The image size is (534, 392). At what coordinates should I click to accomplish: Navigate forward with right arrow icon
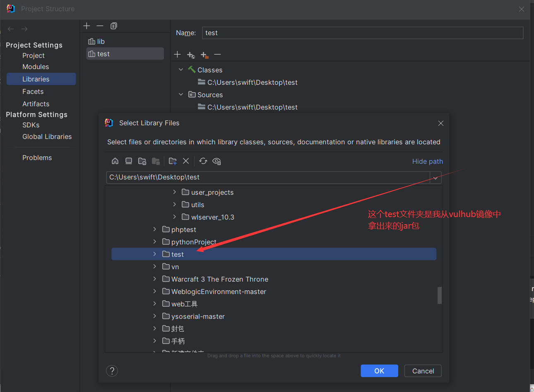pyautogui.click(x=24, y=29)
